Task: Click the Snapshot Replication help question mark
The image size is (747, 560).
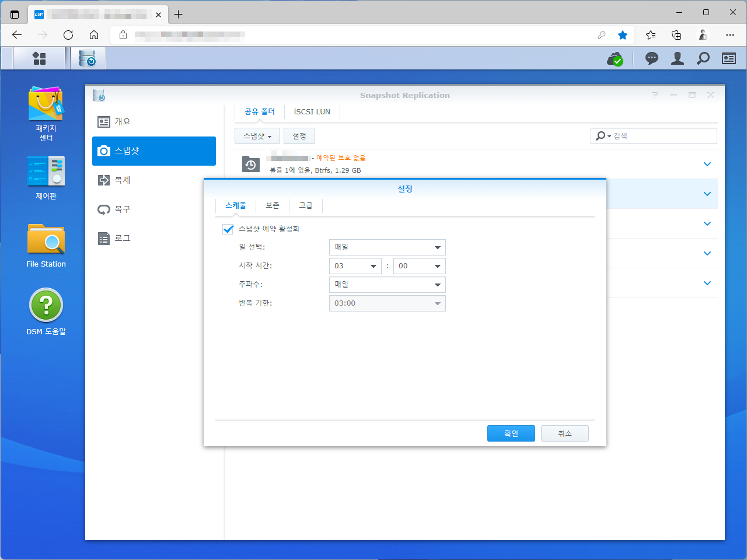Action: pos(655,95)
